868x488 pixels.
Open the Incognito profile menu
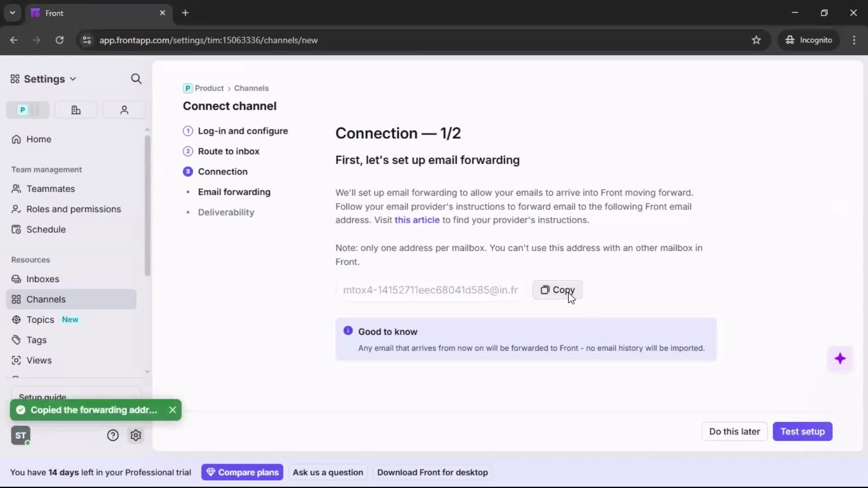809,40
